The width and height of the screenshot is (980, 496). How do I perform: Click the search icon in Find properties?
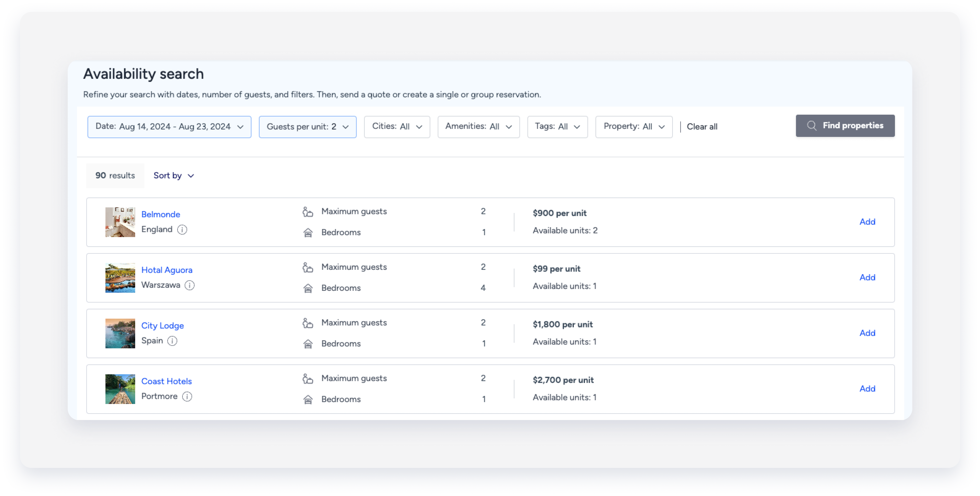812,126
